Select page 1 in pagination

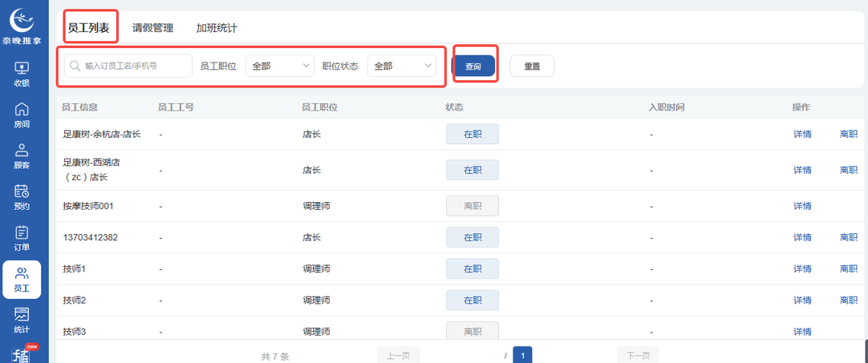[x=522, y=355]
